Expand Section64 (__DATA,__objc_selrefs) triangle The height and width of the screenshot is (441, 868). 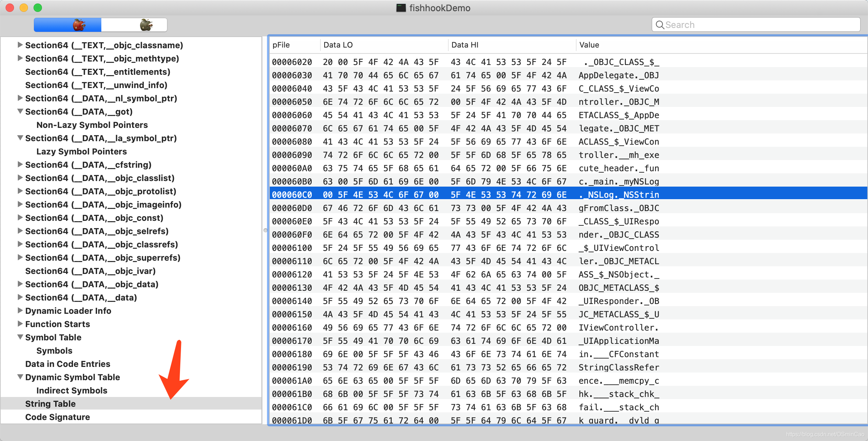pyautogui.click(x=20, y=231)
